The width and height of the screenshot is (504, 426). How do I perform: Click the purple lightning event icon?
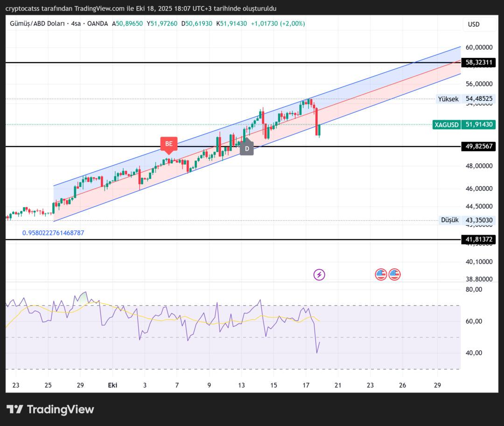[319, 274]
